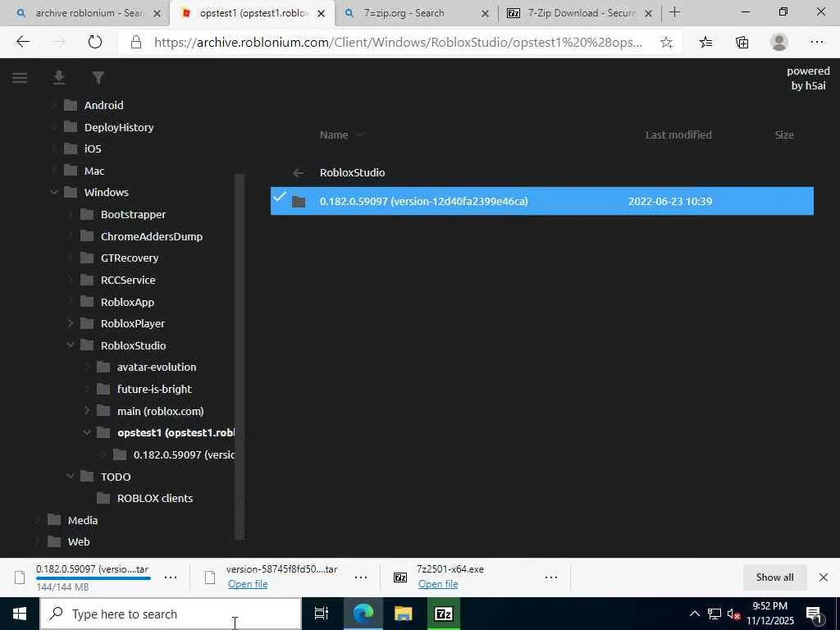
Task: Open the h5ai sidebar hamburger menu
Action: coord(20,78)
